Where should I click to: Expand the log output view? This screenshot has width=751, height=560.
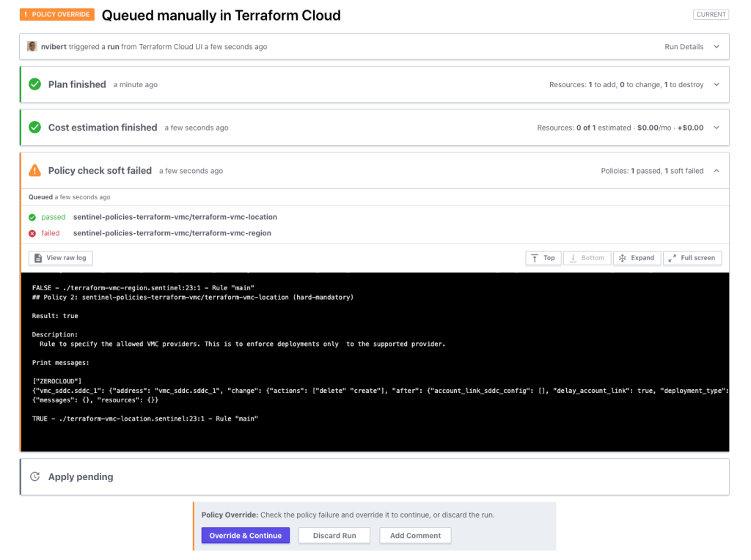pos(636,258)
